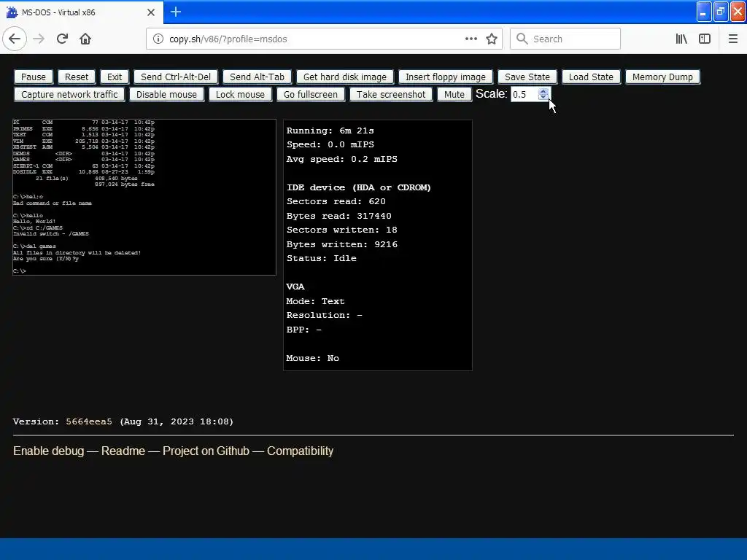Go back with the browser back arrow
The height and width of the screenshot is (560, 747).
15,39
